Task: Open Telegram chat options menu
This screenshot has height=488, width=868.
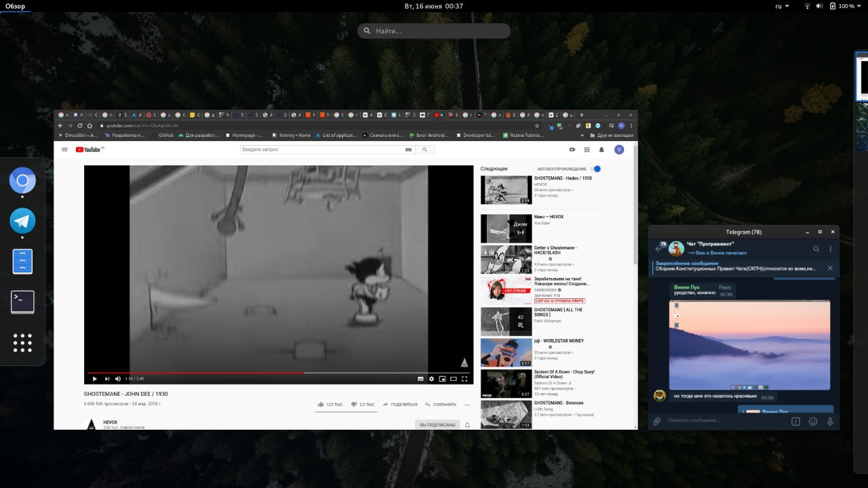Action: (x=830, y=249)
